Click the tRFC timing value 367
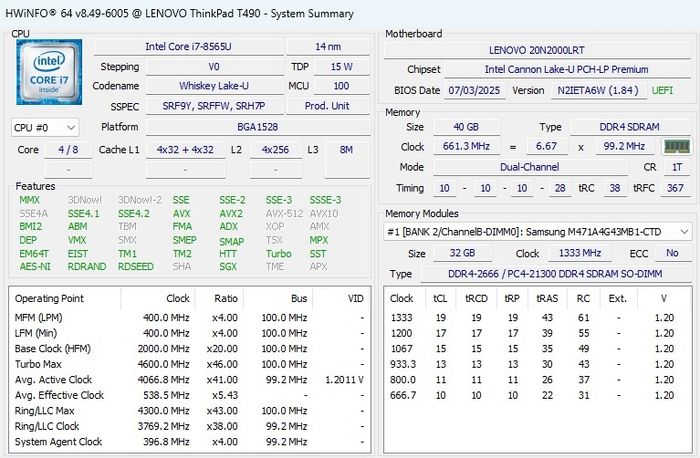 tap(675, 188)
